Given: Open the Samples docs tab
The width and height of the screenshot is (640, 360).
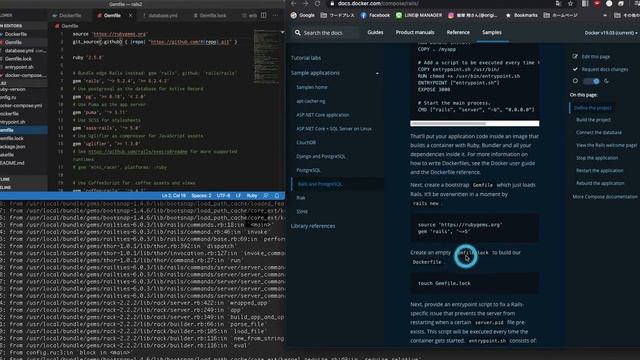Looking at the screenshot, I should 492,32.
